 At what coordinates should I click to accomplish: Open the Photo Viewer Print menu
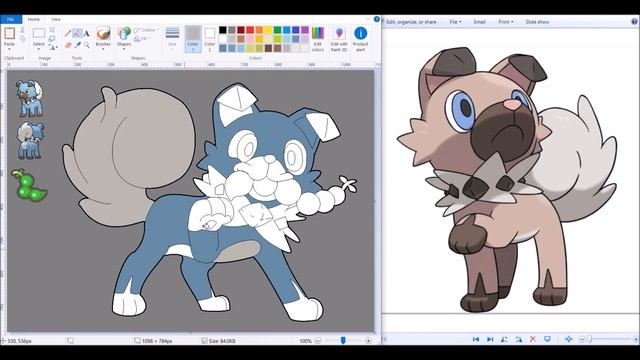click(506, 22)
